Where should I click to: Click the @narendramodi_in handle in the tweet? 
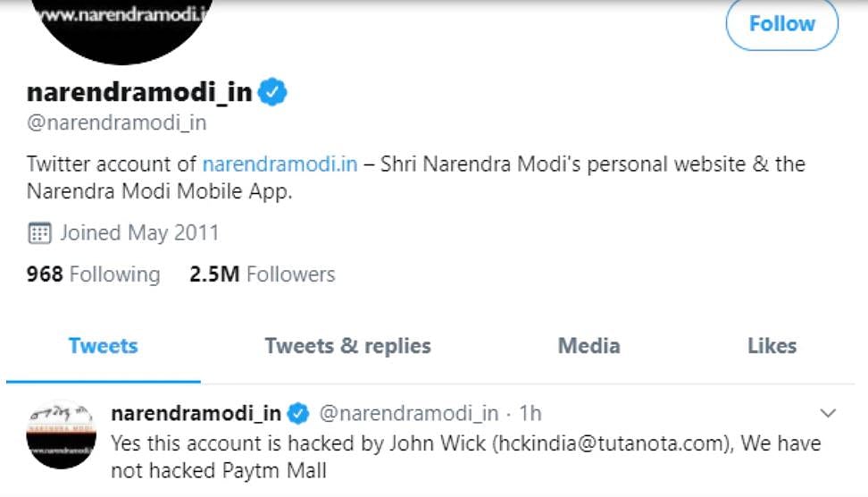point(408,414)
